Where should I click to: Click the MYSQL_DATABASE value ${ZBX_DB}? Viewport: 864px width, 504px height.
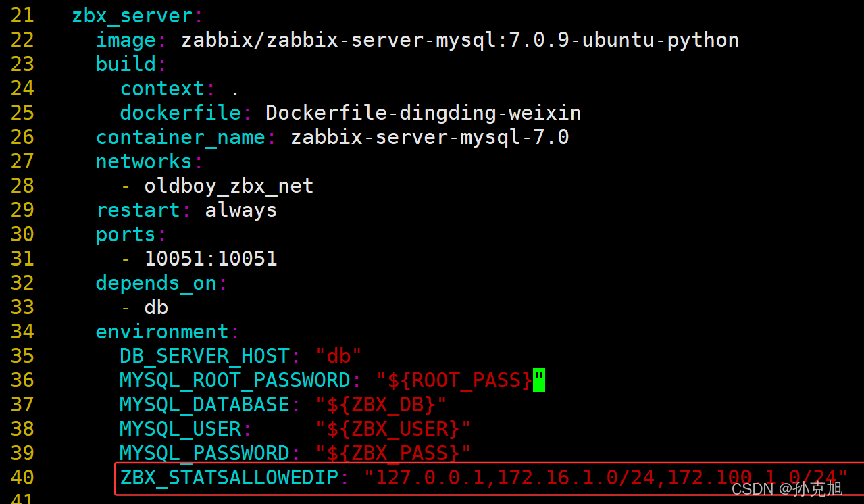(x=381, y=405)
